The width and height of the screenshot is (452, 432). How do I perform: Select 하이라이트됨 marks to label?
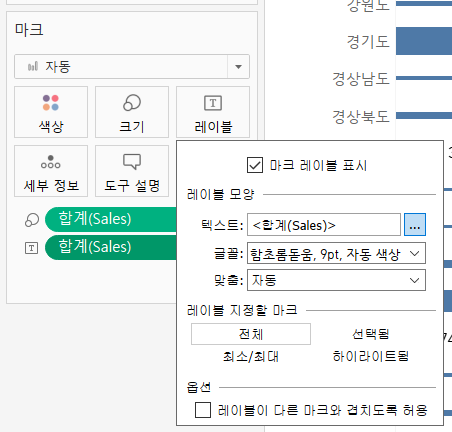pyautogui.click(x=371, y=357)
